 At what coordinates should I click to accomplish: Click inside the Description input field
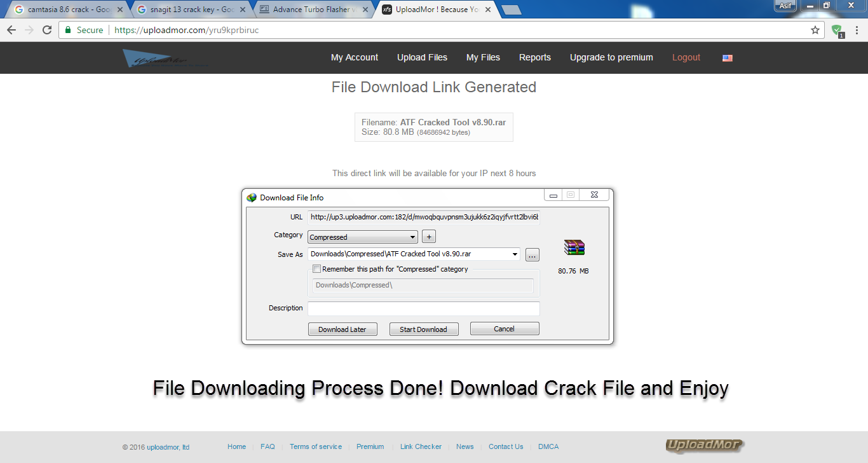(423, 308)
